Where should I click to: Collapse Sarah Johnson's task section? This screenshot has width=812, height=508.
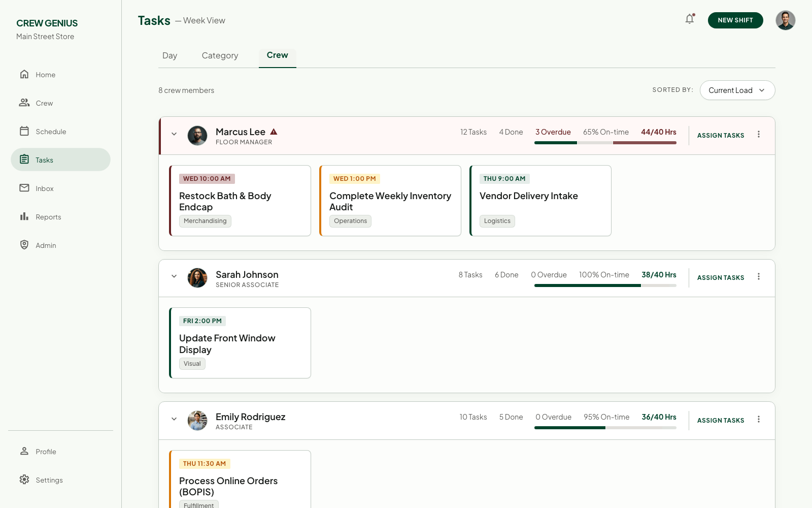[x=174, y=276]
